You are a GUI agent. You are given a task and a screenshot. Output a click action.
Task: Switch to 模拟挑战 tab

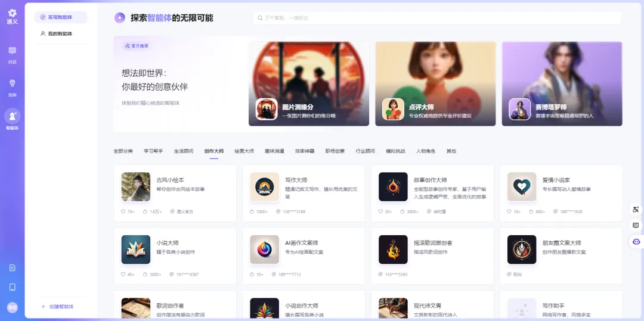395,151
